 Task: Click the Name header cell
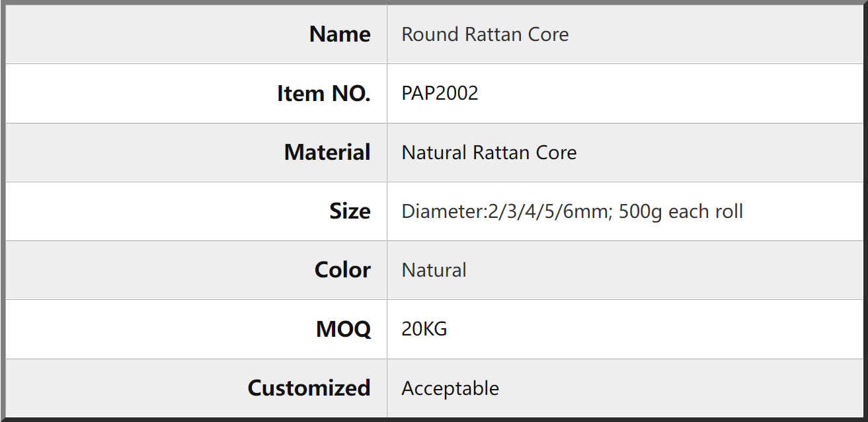coord(196,34)
